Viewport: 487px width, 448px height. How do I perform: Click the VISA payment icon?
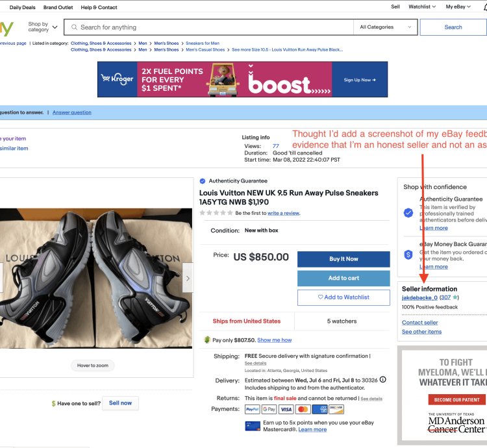tap(286, 409)
